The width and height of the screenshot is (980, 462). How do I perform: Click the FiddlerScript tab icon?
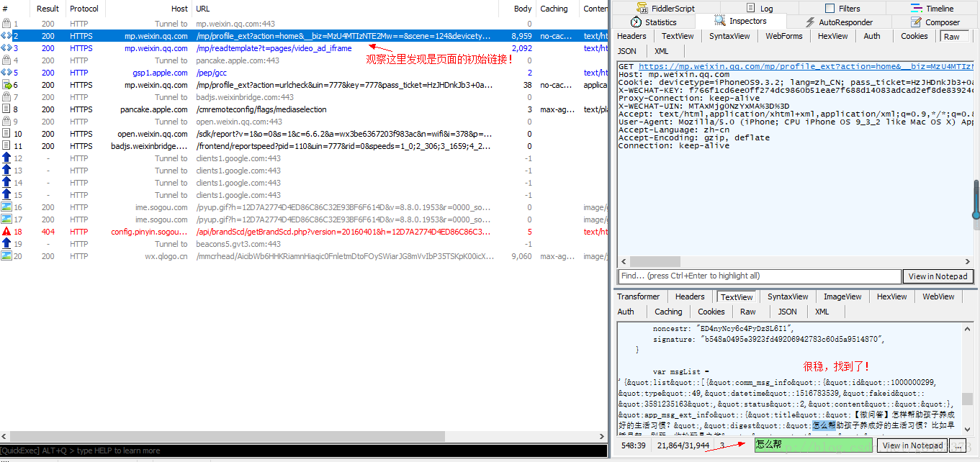[642, 9]
